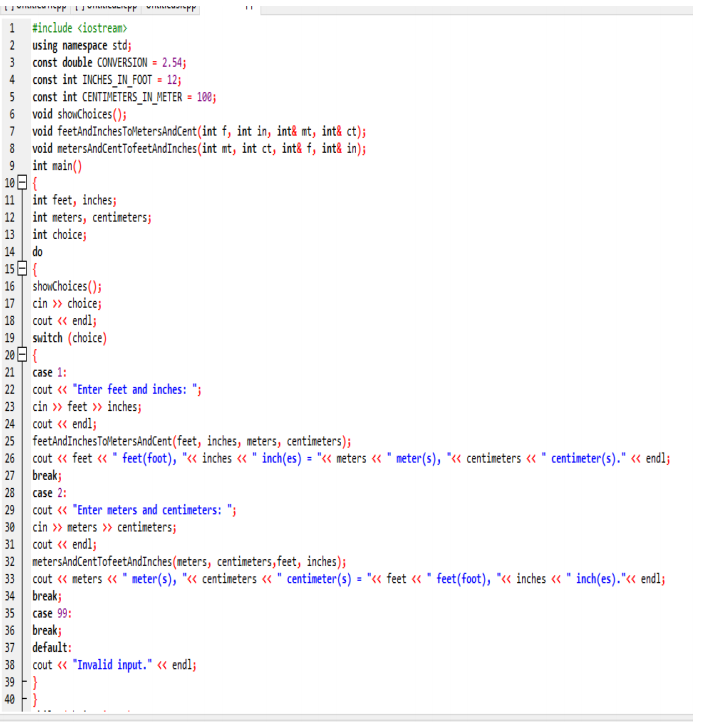Image resolution: width=713 pixels, height=727 pixels.
Task: Collapse the switch block fold at line 20
Action: 22,355
